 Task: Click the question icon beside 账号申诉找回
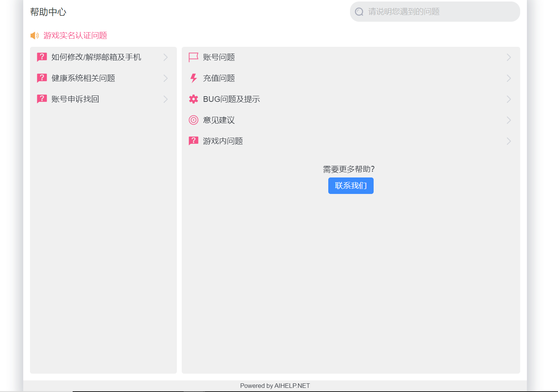[x=42, y=99]
